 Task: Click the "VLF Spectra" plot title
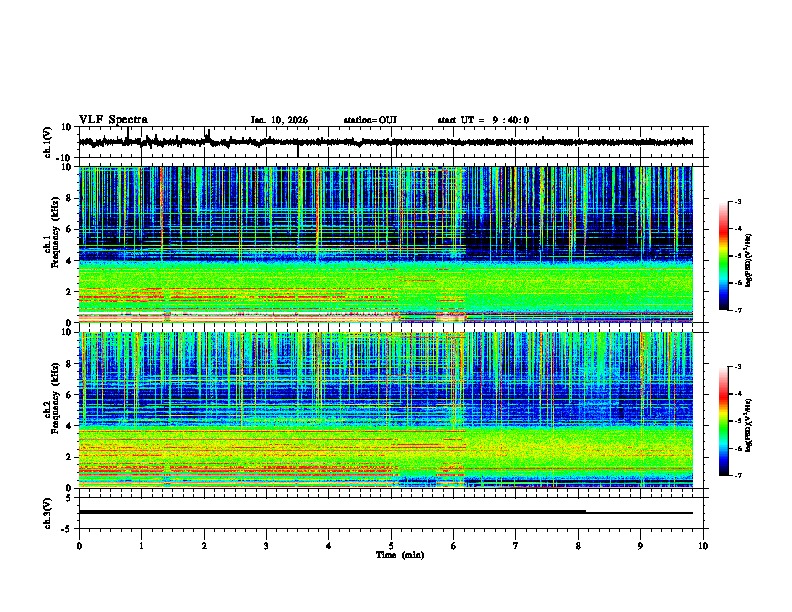click(113, 120)
